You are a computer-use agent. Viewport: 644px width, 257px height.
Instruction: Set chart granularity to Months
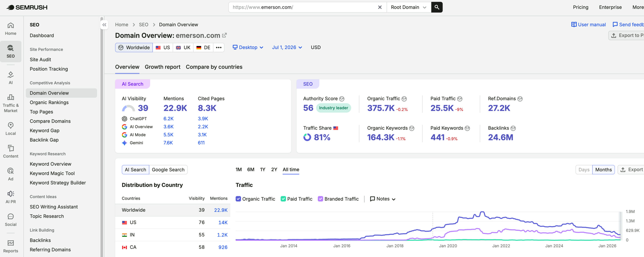(603, 170)
